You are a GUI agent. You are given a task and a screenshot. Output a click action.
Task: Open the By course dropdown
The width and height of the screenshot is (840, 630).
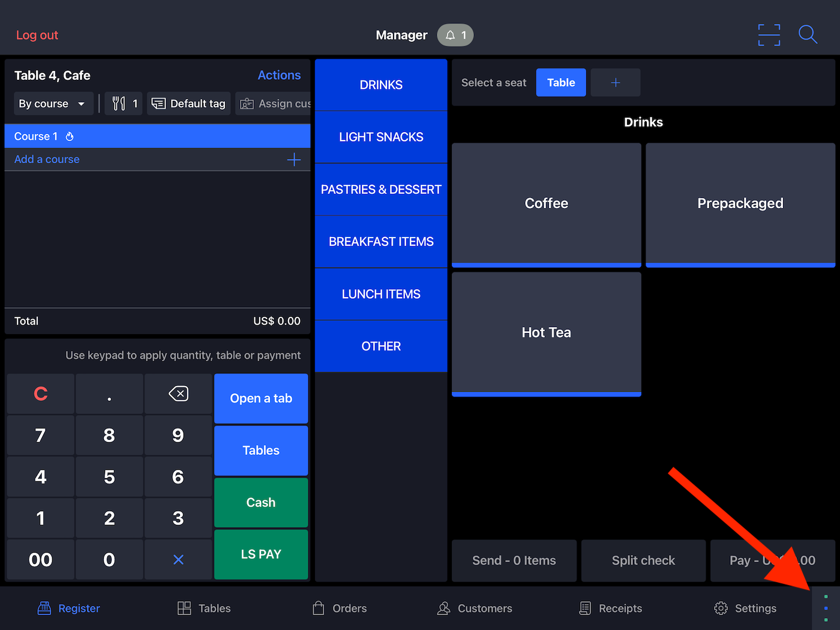coord(53,104)
